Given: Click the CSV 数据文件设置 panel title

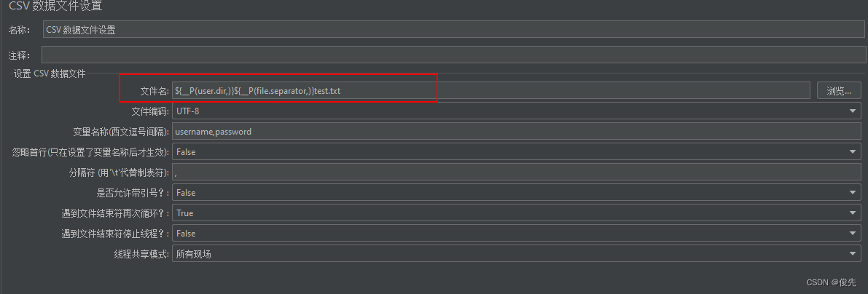Looking at the screenshot, I should coord(55,7).
